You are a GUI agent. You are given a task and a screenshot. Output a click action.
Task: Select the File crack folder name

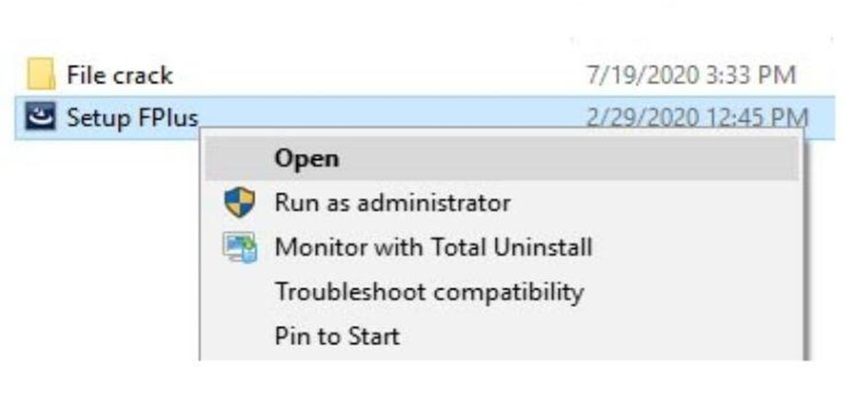119,74
